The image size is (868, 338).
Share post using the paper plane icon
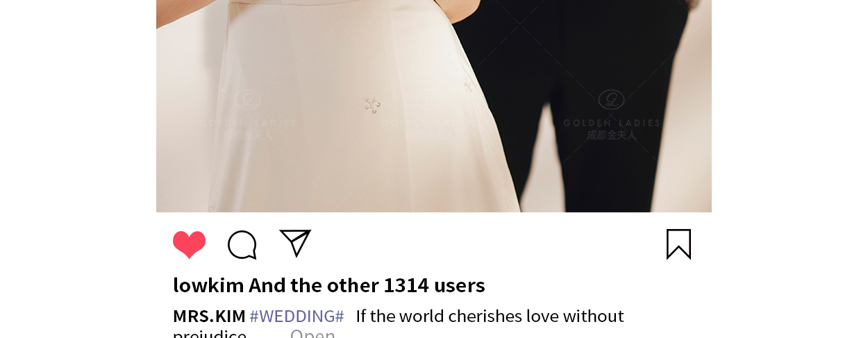pyautogui.click(x=295, y=243)
